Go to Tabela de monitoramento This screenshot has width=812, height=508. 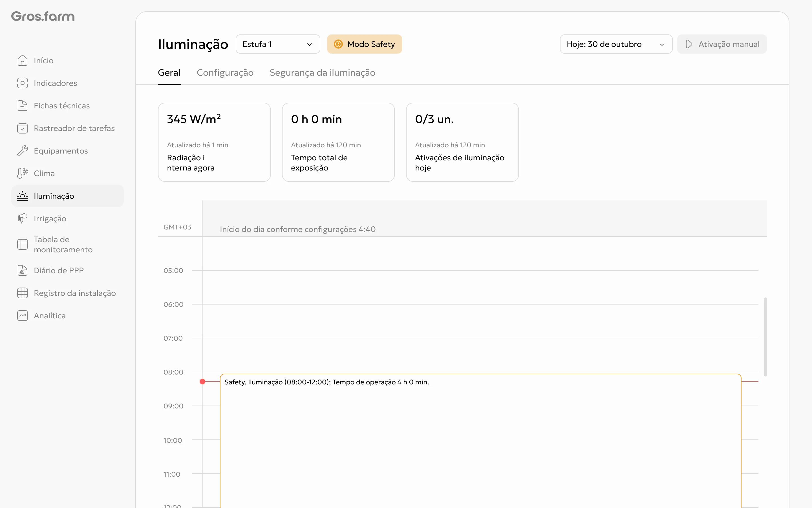click(67, 244)
